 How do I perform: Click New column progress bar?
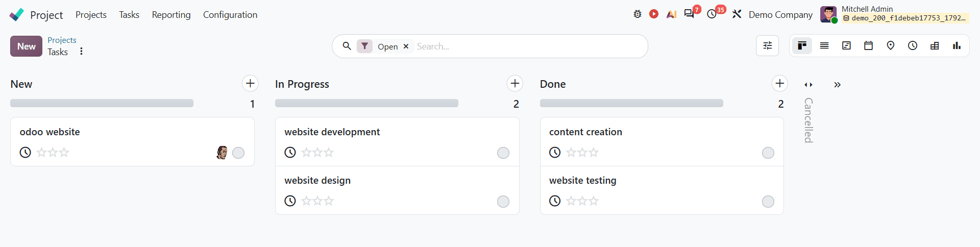tap(102, 103)
